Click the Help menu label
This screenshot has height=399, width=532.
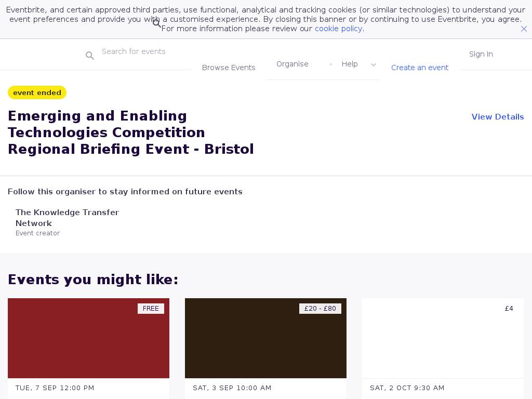coord(350,64)
